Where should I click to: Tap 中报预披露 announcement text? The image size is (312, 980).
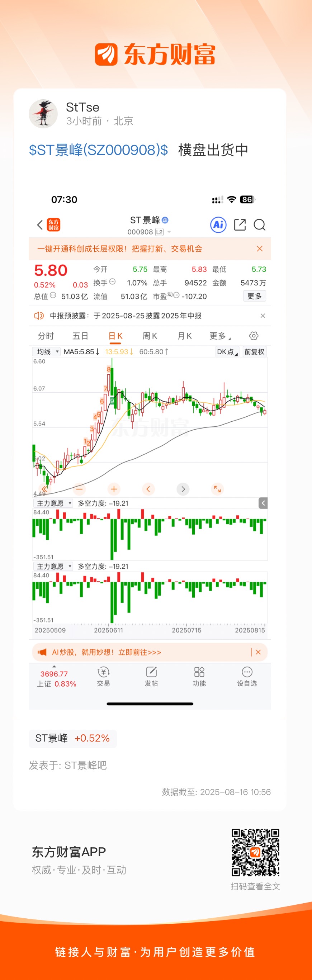[x=126, y=316]
